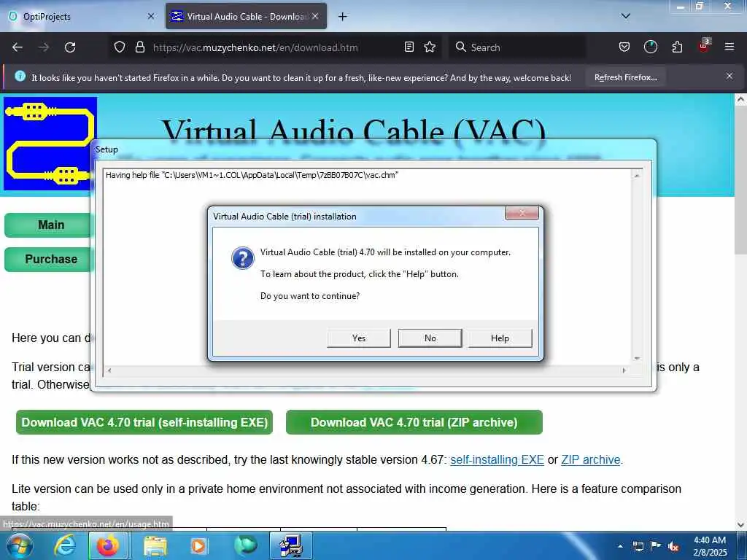Open the Pocket save icon

pos(624,47)
